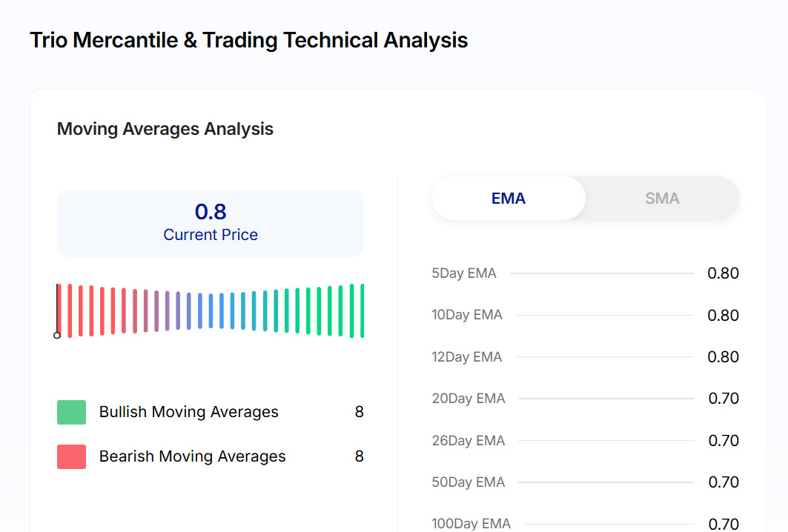
Task: Select the 20Day EMA row label
Action: 468,399
